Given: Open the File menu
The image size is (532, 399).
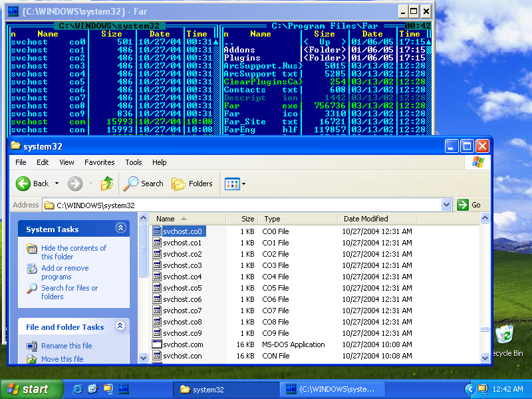Looking at the screenshot, I should [21, 162].
